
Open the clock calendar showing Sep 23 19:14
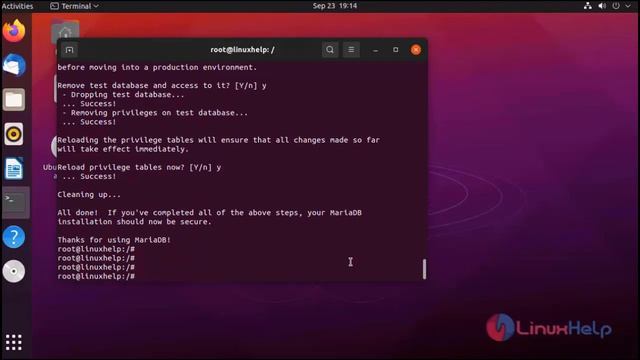click(335, 6)
